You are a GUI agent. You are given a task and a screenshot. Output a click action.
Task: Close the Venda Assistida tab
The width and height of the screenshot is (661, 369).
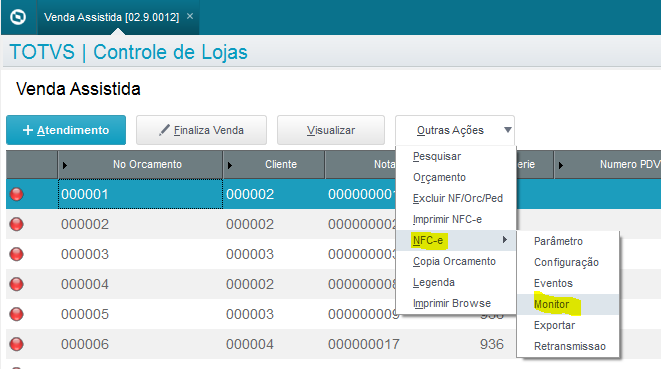point(190,16)
